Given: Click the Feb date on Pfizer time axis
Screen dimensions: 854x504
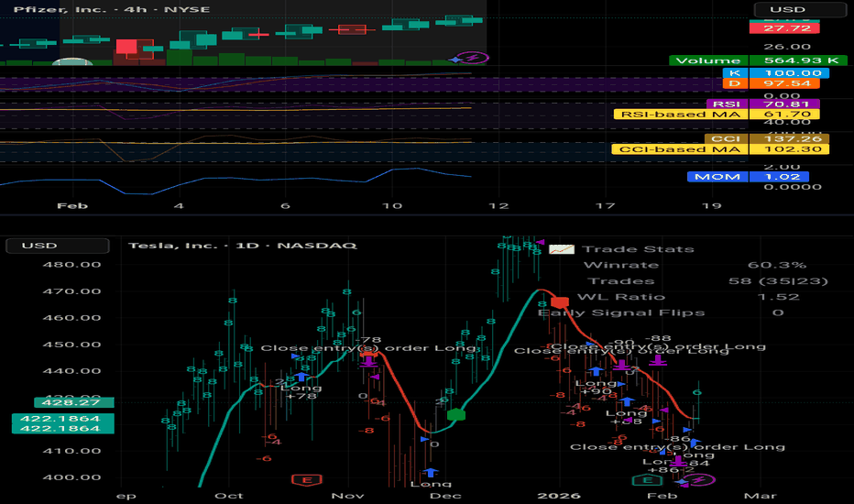Looking at the screenshot, I should coord(72,206).
